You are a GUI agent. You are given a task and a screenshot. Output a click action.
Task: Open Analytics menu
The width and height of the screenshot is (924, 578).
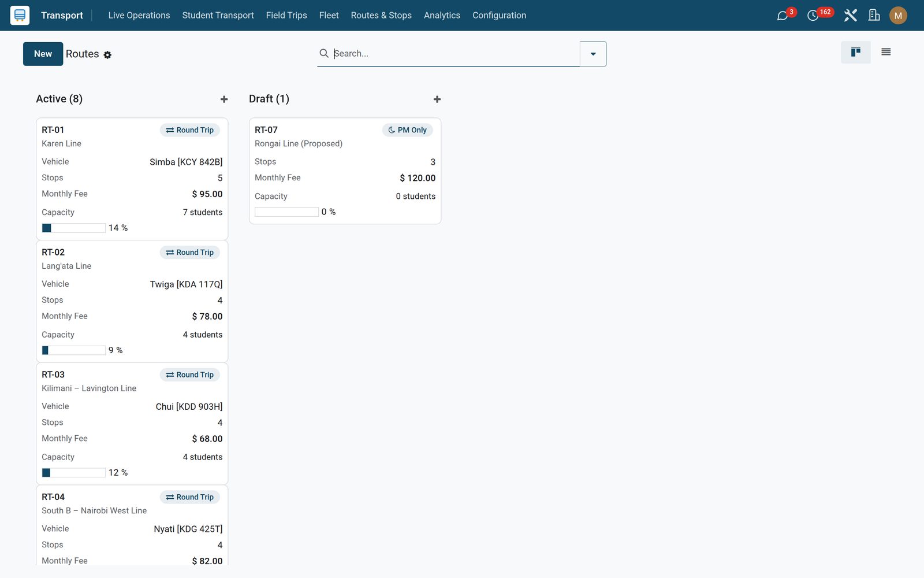coord(442,15)
